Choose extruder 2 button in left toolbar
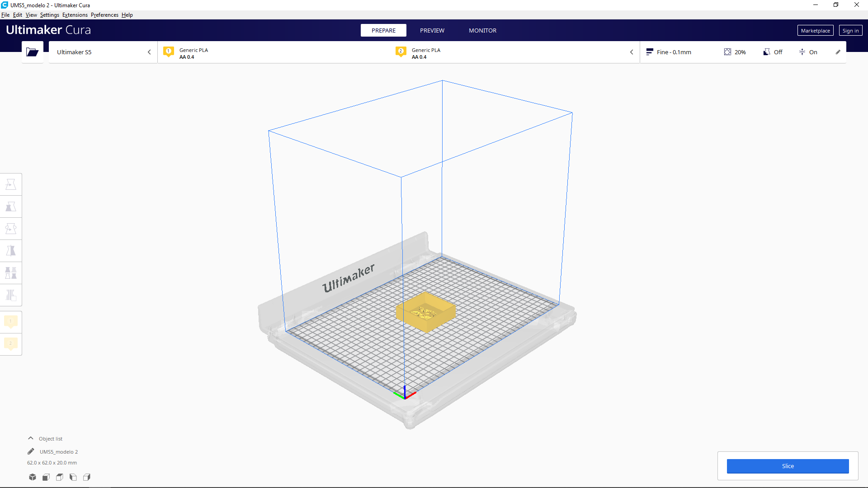The height and width of the screenshot is (488, 868). point(11,344)
